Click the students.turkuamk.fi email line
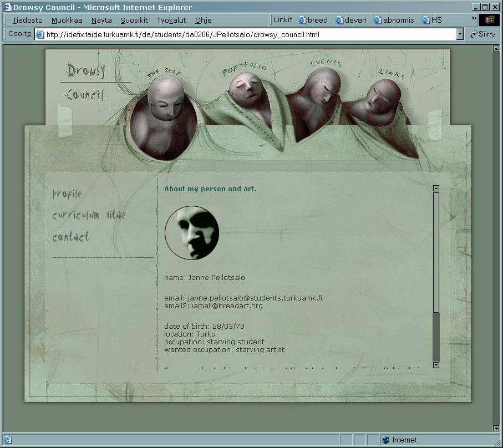Image resolution: width=503 pixels, height=448 pixels. point(243,298)
